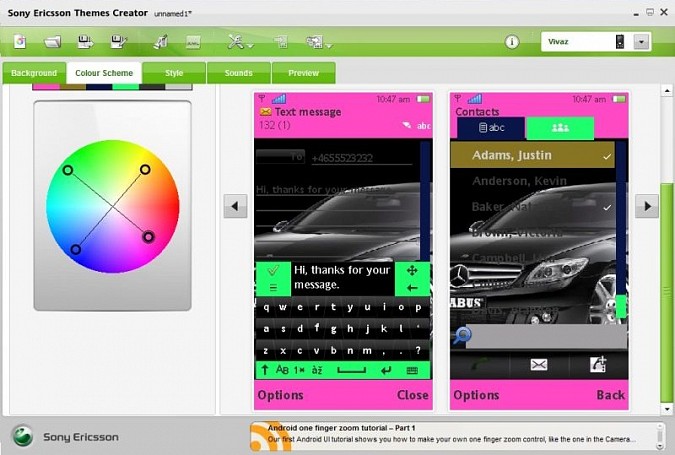Click the move arrows icon in message preview
The height and width of the screenshot is (455, 675).
coord(412,270)
